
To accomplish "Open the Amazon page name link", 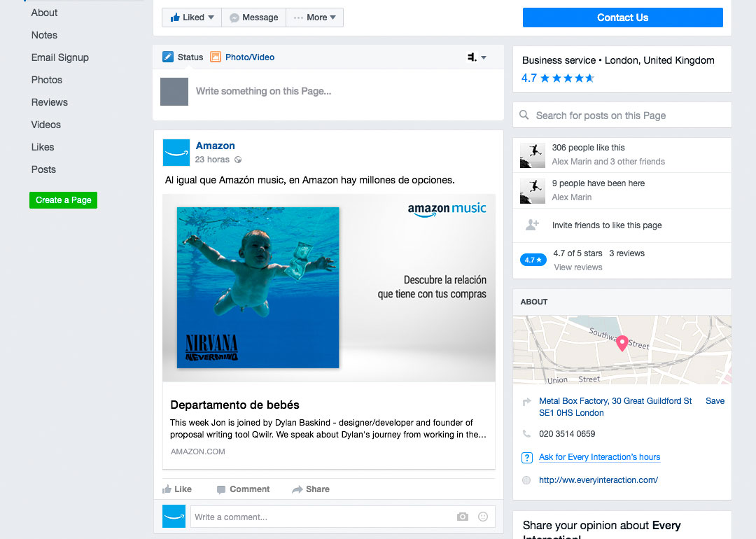I will pos(215,146).
